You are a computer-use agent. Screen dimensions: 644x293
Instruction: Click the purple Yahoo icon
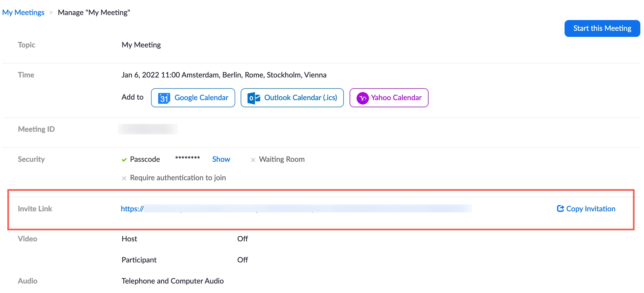click(363, 98)
